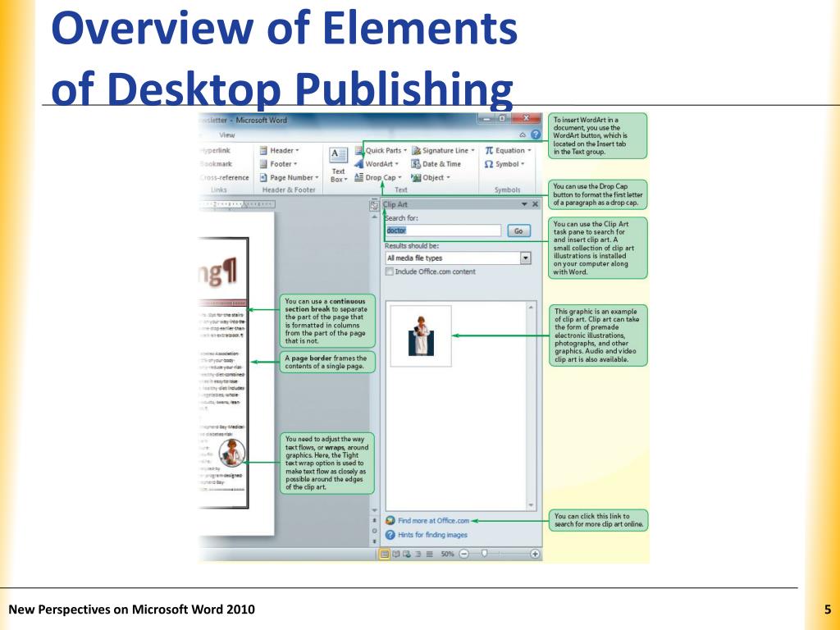Toggle the ruler button above the scrollbar
Viewport: 840px width, 630px height.
tap(374, 205)
